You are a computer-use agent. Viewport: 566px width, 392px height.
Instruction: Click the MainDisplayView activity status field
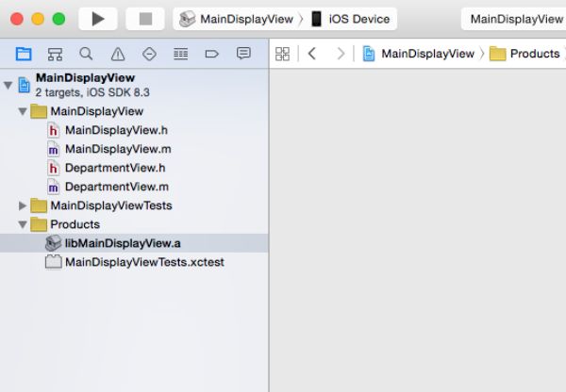click(x=514, y=19)
